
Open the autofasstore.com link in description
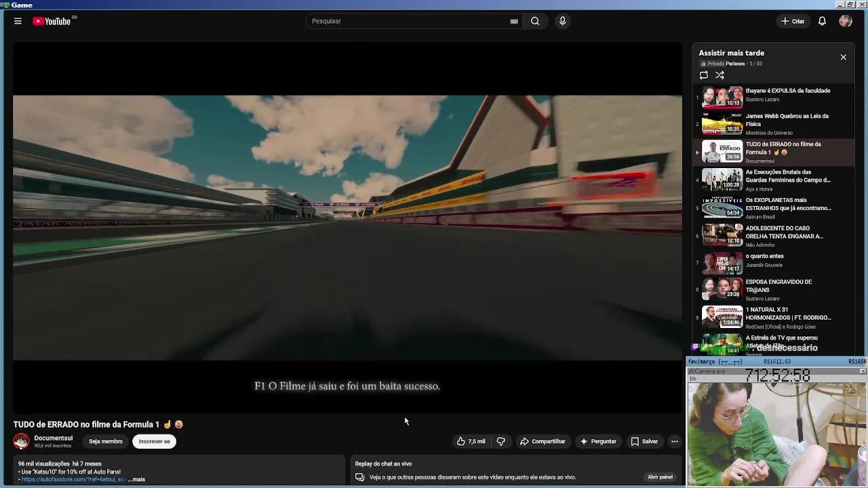73,479
